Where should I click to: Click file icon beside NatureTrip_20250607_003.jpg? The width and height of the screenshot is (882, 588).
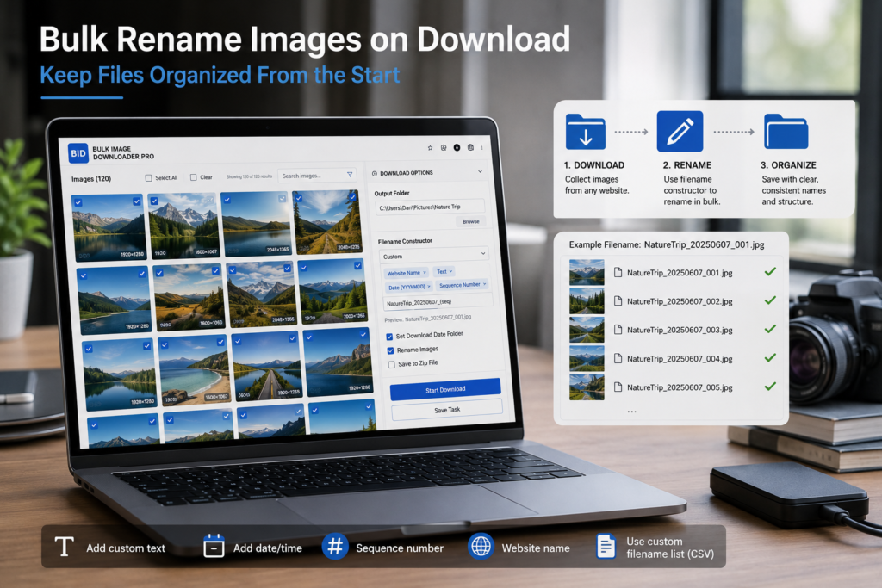point(618,330)
